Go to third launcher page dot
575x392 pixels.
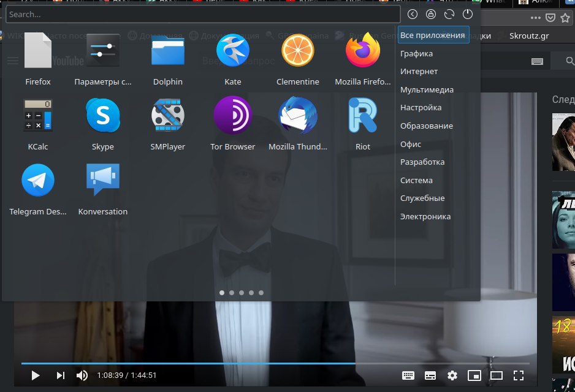click(242, 293)
